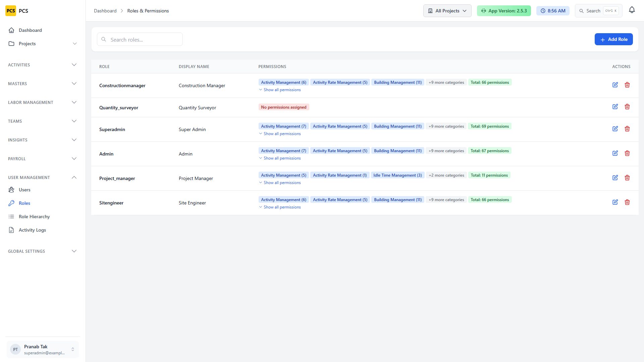Show all permissions for Admin
Screen dimensions: 644x362
pos(280,158)
